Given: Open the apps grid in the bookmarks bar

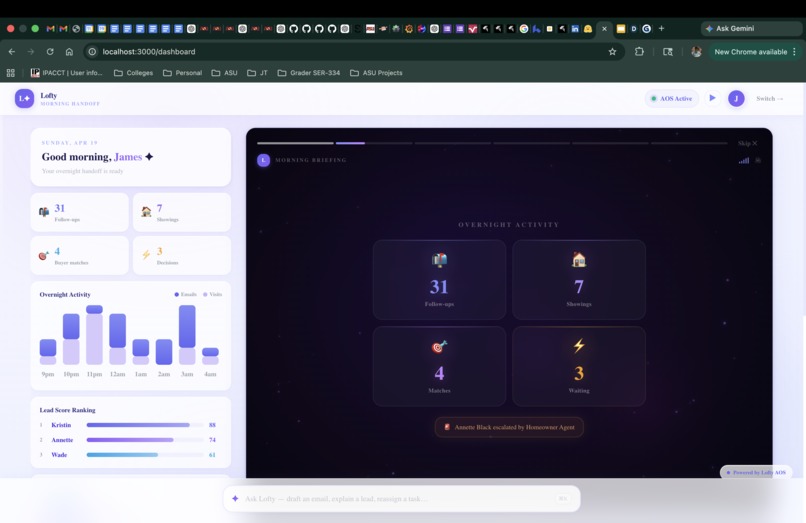Looking at the screenshot, I should coord(10,73).
